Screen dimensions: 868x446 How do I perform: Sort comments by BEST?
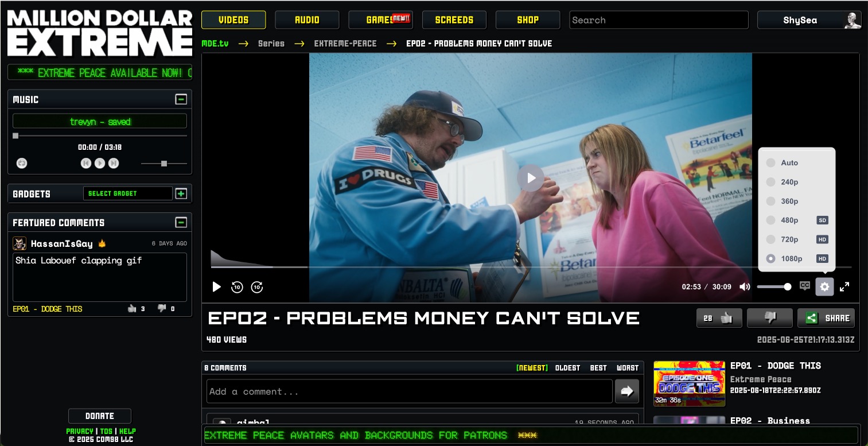click(x=598, y=368)
